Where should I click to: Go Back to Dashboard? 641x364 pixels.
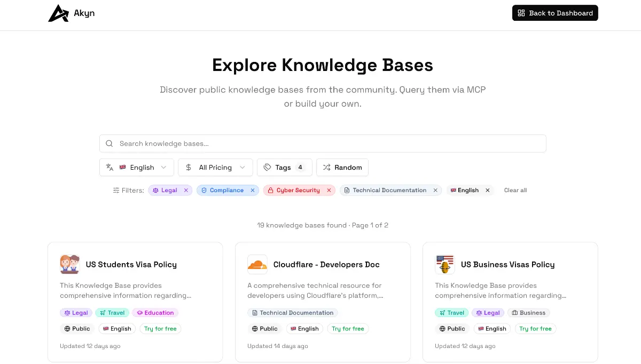coord(555,13)
